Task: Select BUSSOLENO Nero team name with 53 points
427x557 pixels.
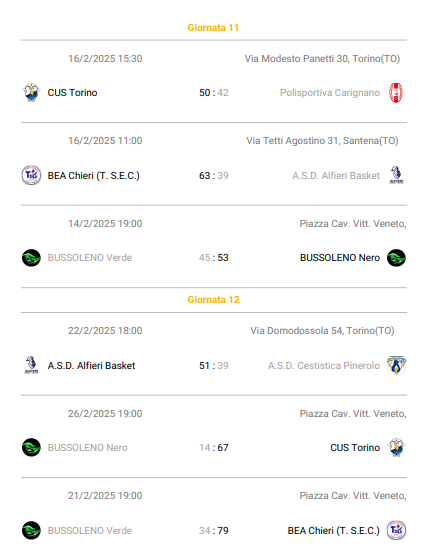Action: point(340,258)
